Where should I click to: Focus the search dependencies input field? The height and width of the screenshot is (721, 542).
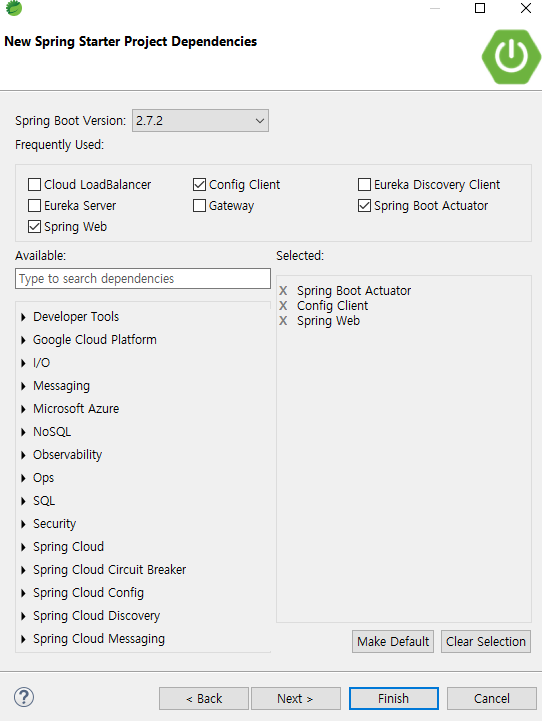143,279
